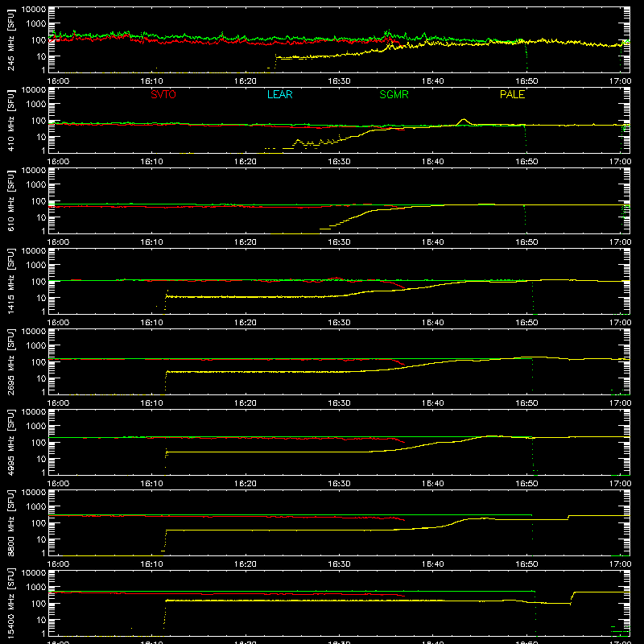This screenshot has width=644, height=644.
Task: Click the 16:10 tick label below 245 MHz panel
Action: 151,81
